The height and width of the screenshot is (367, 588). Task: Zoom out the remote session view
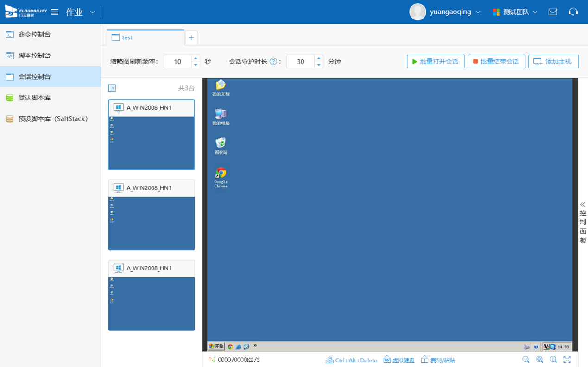pos(525,360)
